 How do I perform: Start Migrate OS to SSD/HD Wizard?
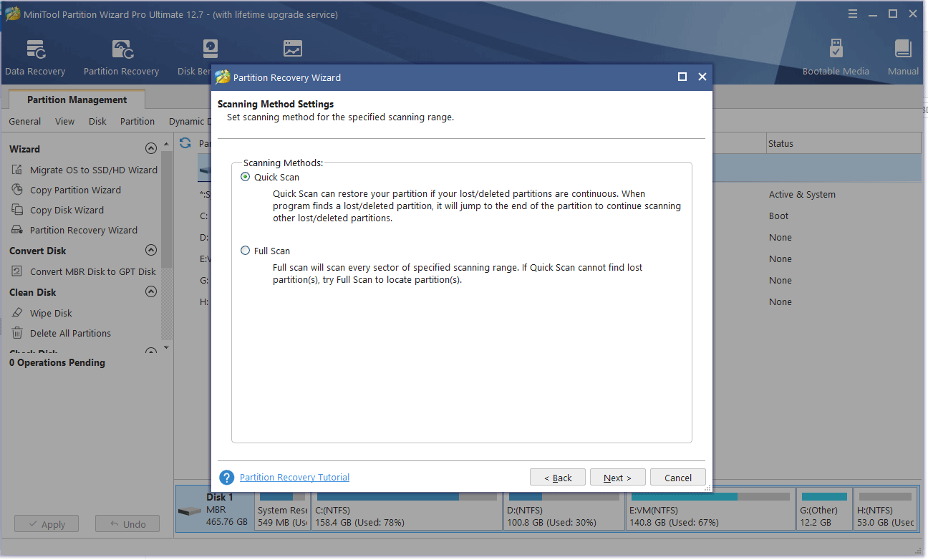(x=93, y=170)
